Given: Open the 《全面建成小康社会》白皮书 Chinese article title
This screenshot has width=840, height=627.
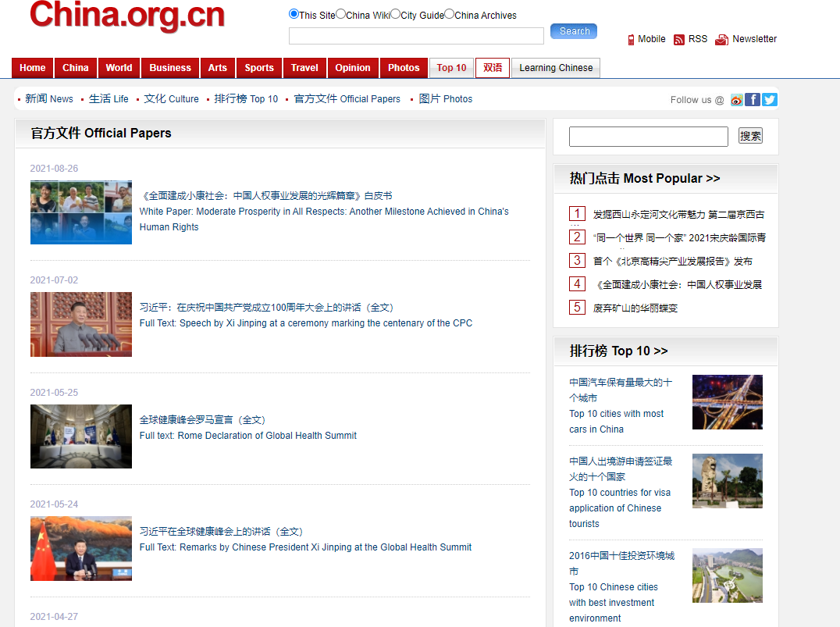Looking at the screenshot, I should click(266, 196).
